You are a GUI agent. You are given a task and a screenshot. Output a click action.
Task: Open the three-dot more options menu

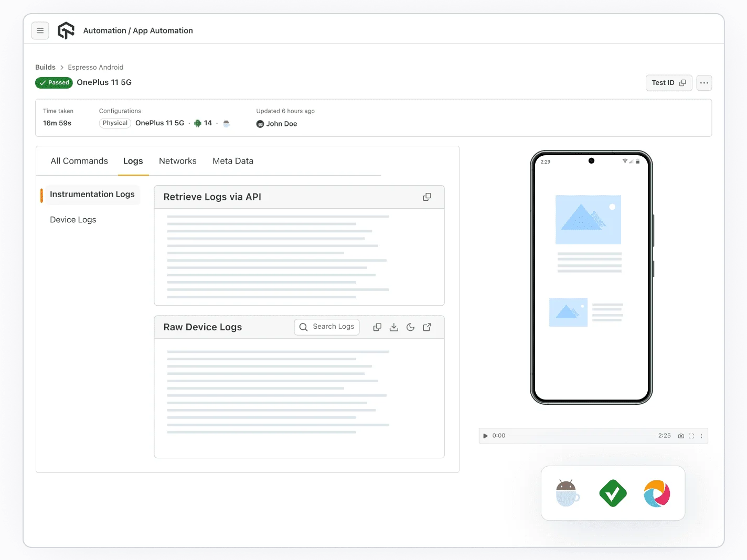tap(704, 83)
